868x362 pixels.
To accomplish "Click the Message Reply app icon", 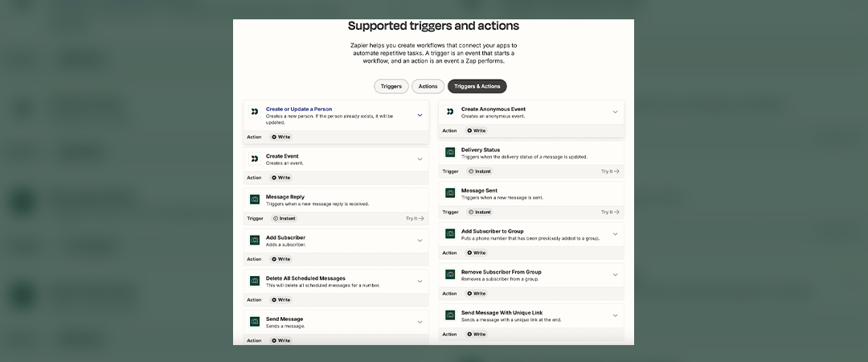I will coord(255,200).
